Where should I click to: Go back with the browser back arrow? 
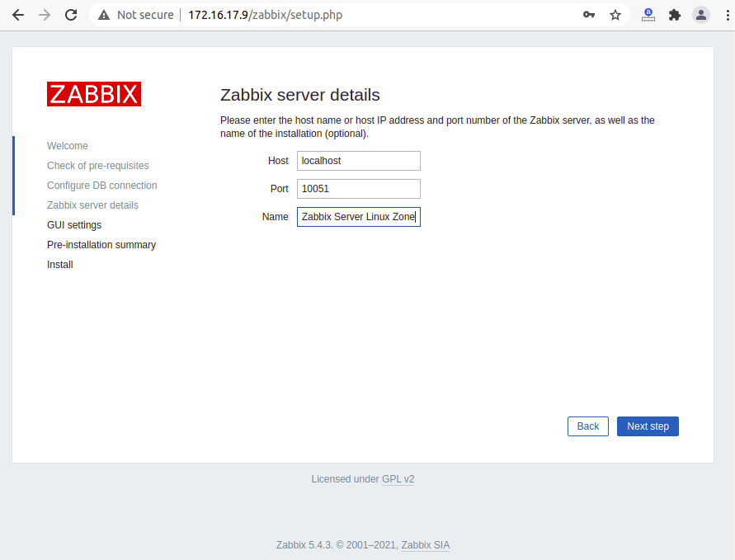click(x=18, y=15)
